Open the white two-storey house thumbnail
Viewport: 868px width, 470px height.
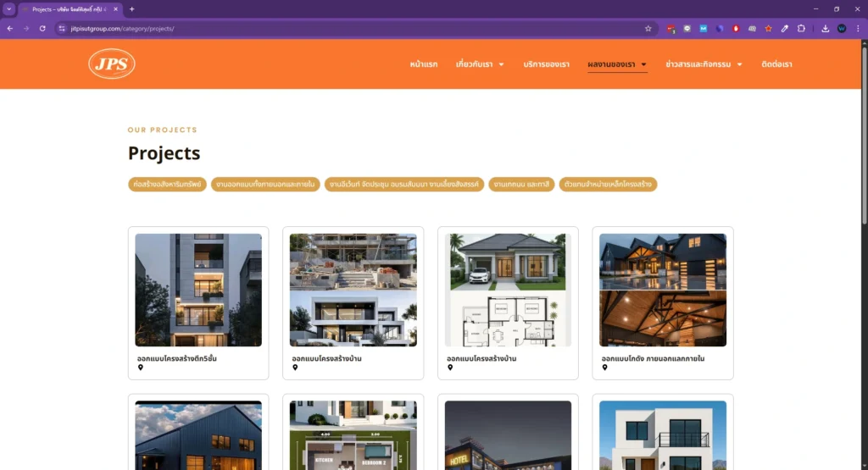(663, 435)
